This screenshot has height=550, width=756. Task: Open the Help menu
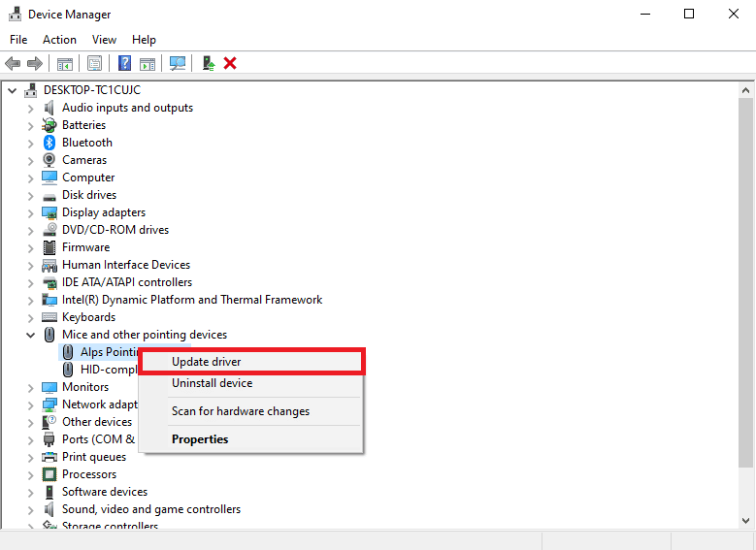pos(144,40)
